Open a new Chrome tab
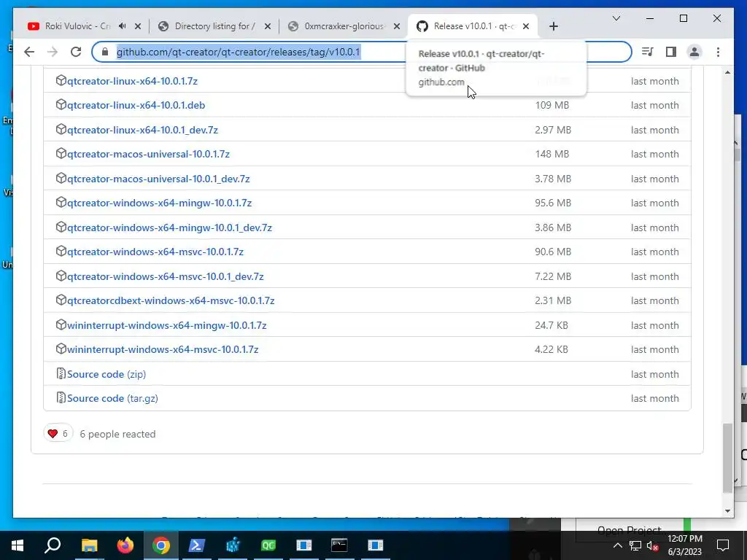Image resolution: width=747 pixels, height=560 pixels. 553,27
